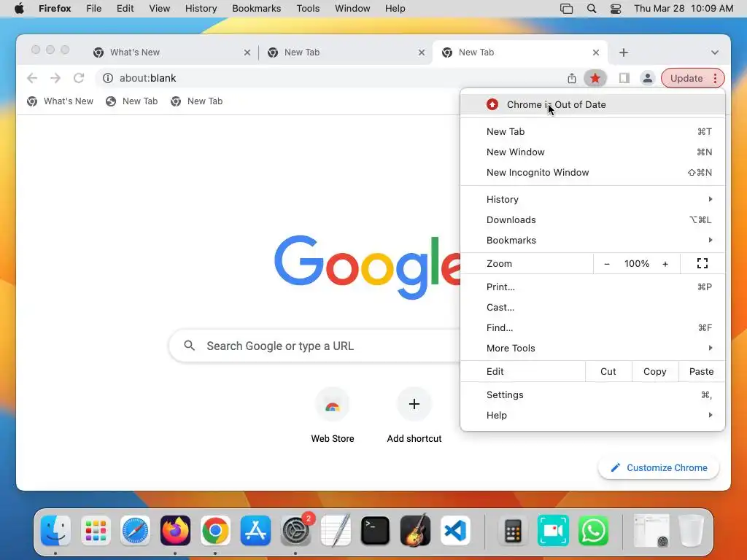
Task: Increase zoom with the plus button
Action: (665, 263)
